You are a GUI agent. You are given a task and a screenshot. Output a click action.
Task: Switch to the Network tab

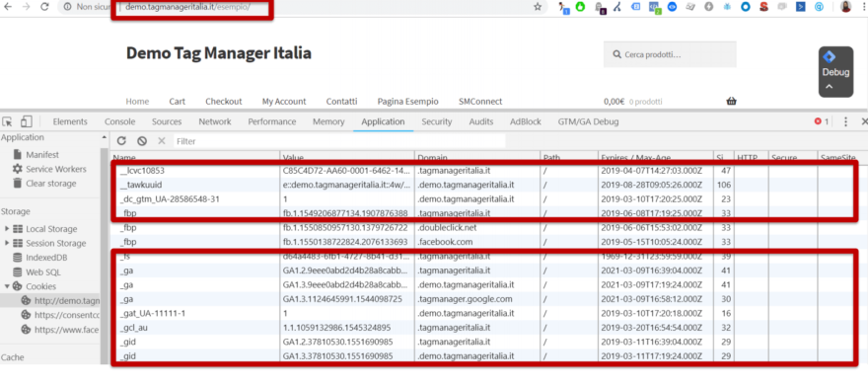coord(215,122)
